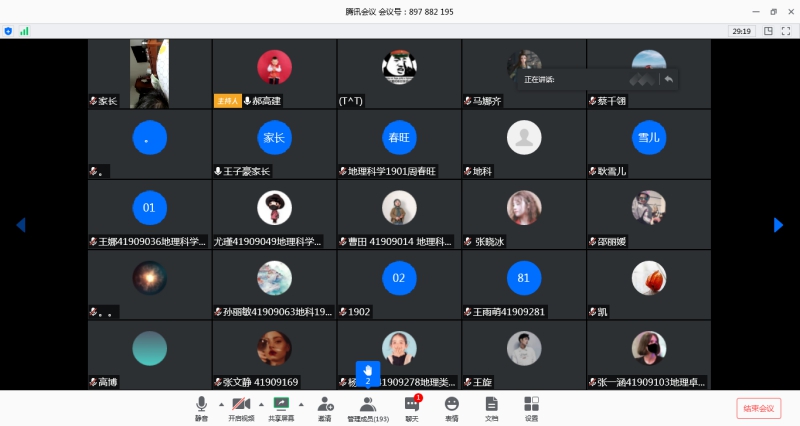800x426 pixels.
Task: Expand share screen options arrow
Action: point(301,405)
